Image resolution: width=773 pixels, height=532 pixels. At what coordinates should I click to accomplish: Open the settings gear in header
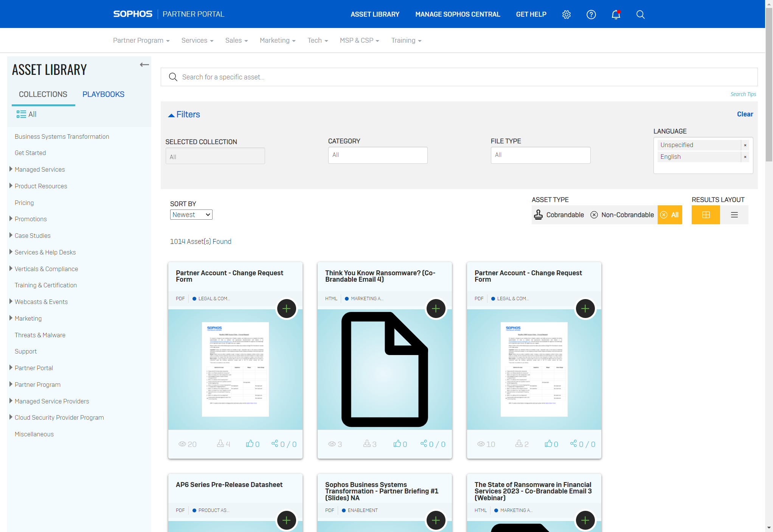[566, 14]
